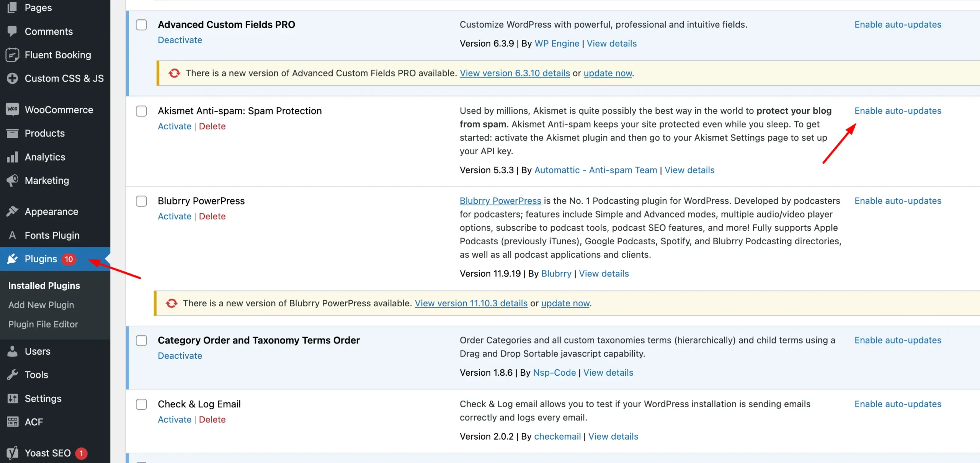Activate the Akismet Anti-spam plugin

(x=175, y=126)
